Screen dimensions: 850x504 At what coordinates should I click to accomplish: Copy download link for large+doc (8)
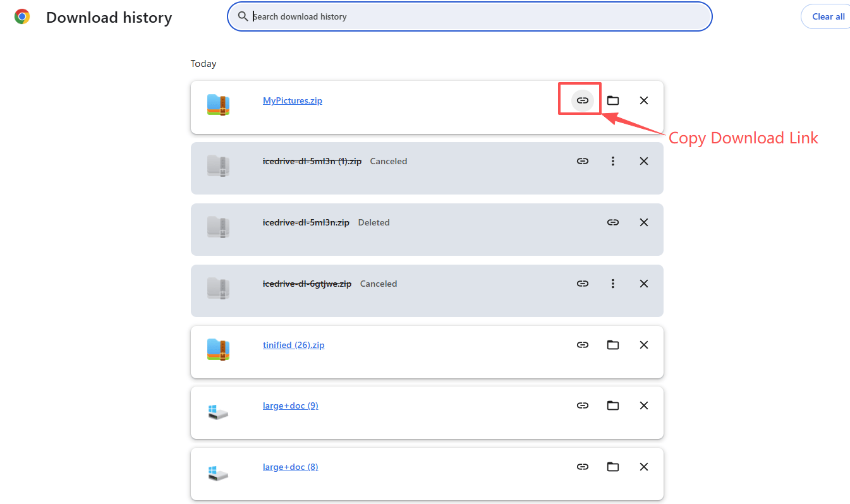pyautogui.click(x=582, y=466)
